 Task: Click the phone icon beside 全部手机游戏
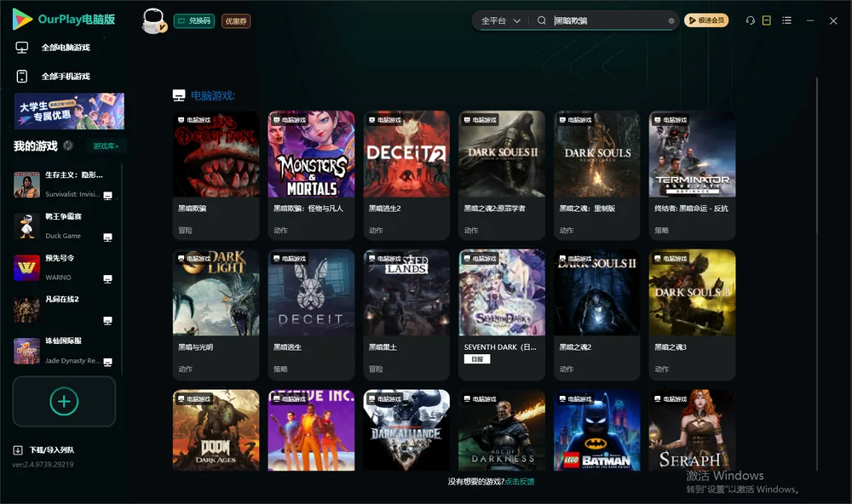22,76
